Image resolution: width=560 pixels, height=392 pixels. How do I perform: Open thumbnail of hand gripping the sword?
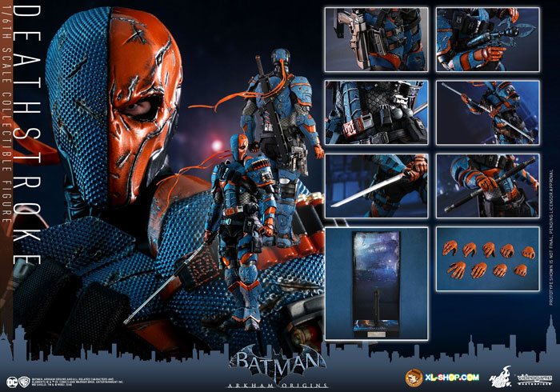pos(377,186)
